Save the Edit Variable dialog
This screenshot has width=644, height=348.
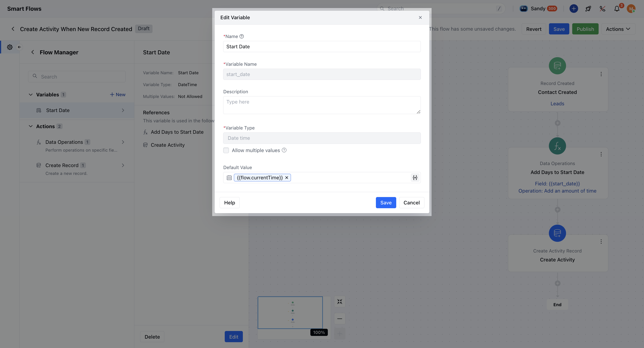point(386,202)
